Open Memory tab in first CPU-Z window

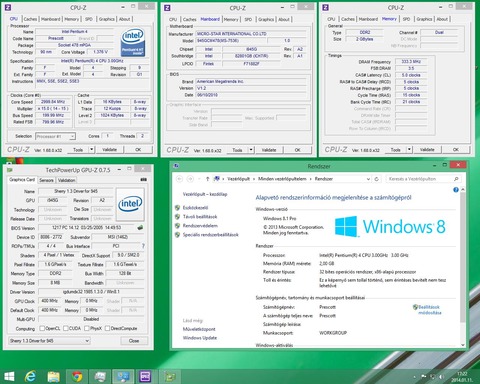(72, 19)
